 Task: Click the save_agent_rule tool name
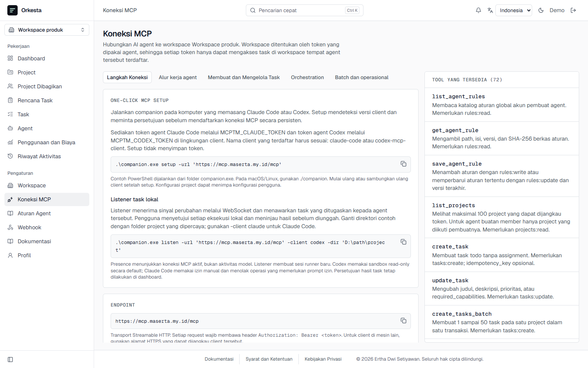[457, 164]
